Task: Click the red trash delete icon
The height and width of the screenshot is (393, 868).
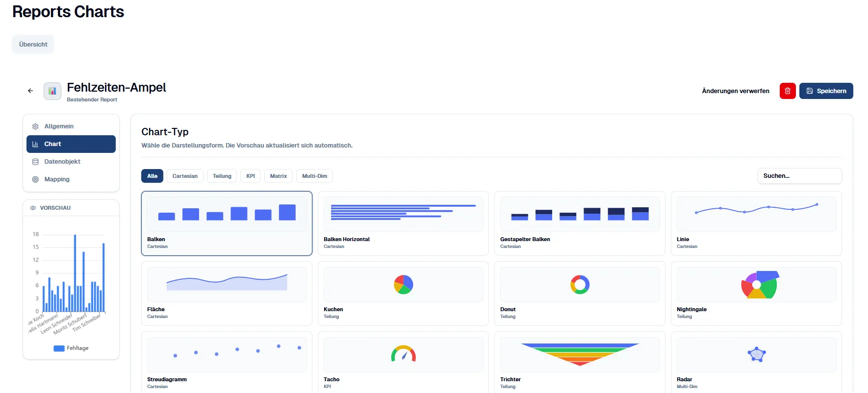Action: tap(788, 91)
